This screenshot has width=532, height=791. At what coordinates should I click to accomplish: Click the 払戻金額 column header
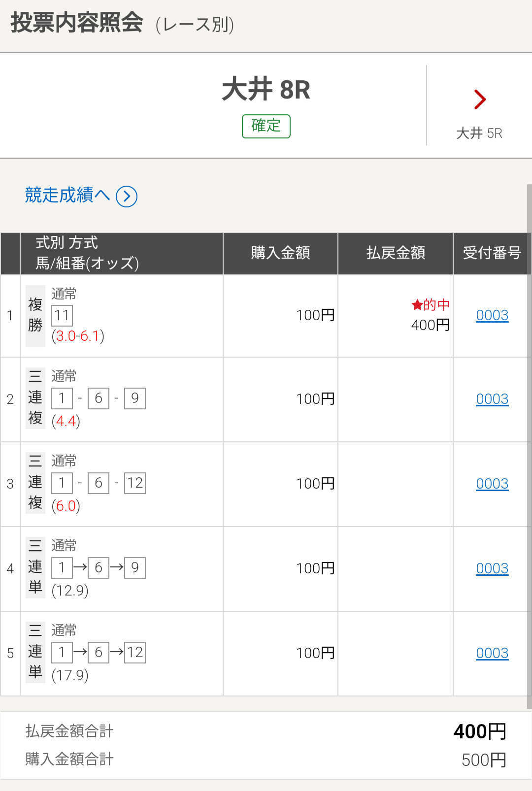click(x=396, y=253)
